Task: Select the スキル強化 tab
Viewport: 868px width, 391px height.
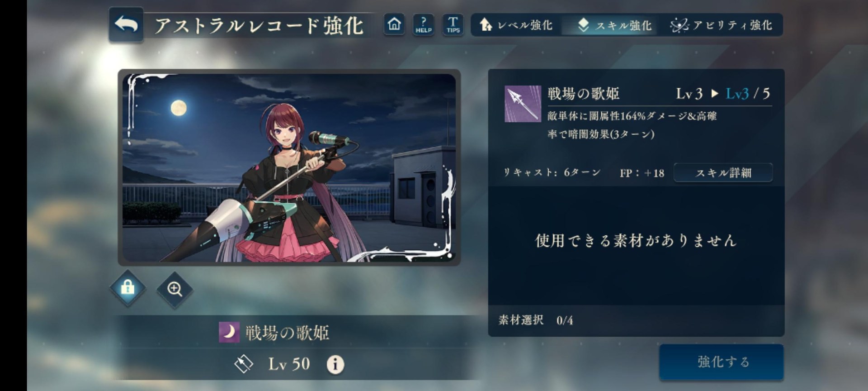Action: [614, 25]
